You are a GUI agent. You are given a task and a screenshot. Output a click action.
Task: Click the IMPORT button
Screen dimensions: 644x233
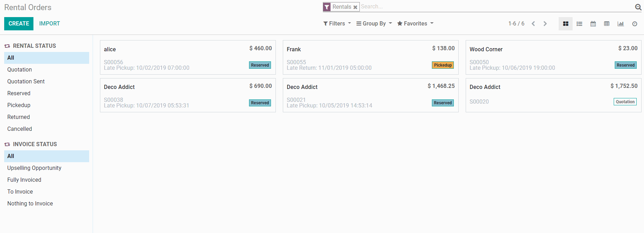[x=49, y=23]
